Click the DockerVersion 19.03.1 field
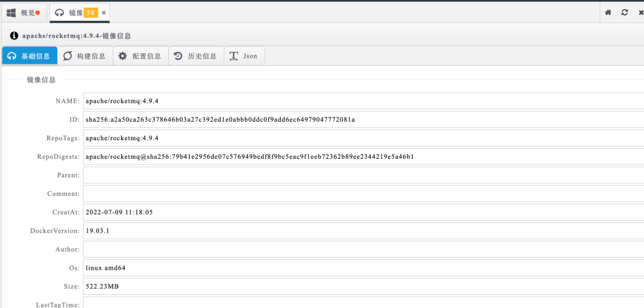Image resolution: width=644 pixels, height=308 pixels. point(364,230)
